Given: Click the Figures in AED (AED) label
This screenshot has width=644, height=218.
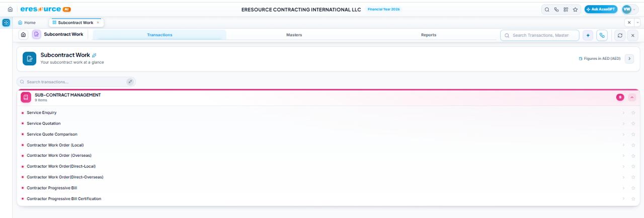Looking at the screenshot, I should 600,59.
